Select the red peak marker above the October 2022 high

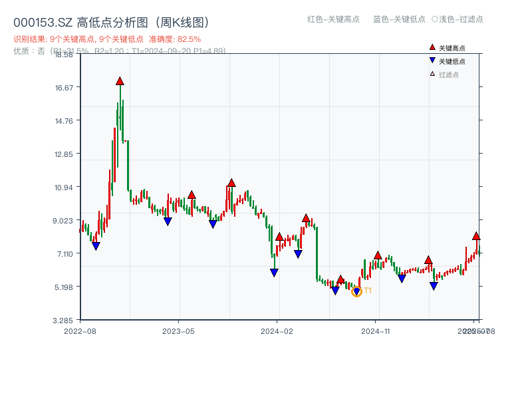point(120,80)
